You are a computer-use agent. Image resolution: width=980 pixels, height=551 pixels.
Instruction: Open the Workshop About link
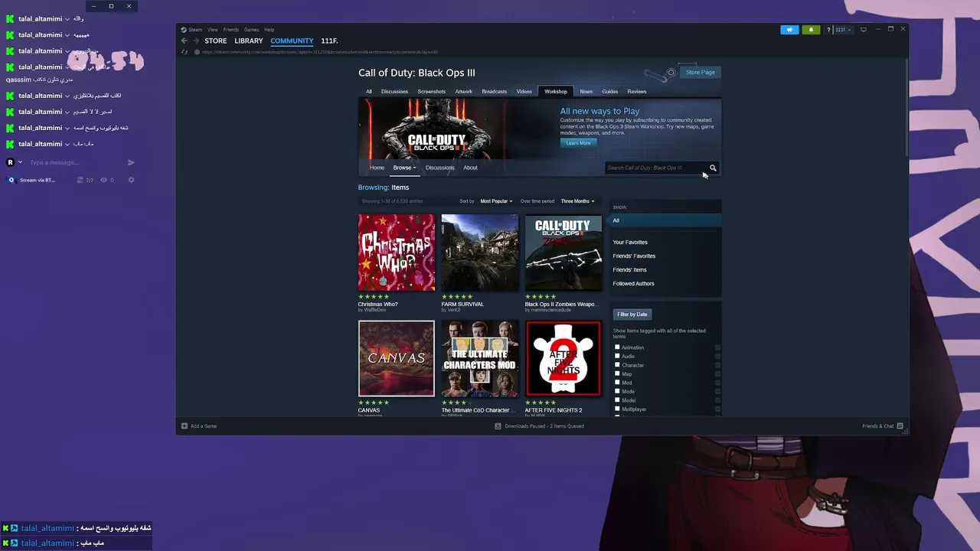470,168
